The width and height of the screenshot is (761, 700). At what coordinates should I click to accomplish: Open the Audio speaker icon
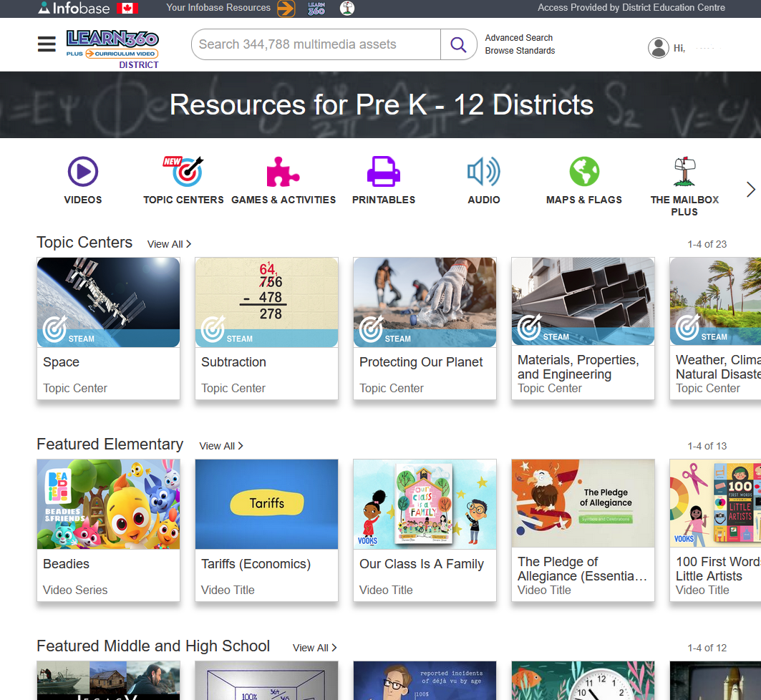click(x=484, y=171)
